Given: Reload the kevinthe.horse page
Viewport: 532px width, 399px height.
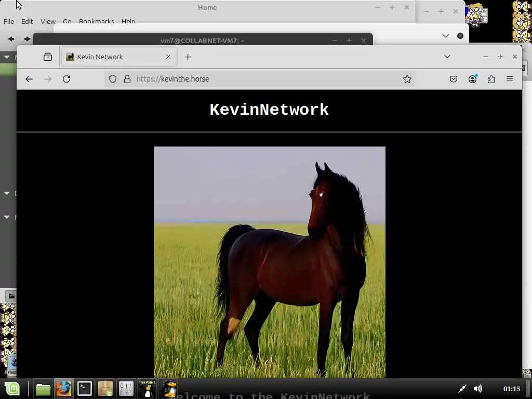Looking at the screenshot, I should 66,79.
